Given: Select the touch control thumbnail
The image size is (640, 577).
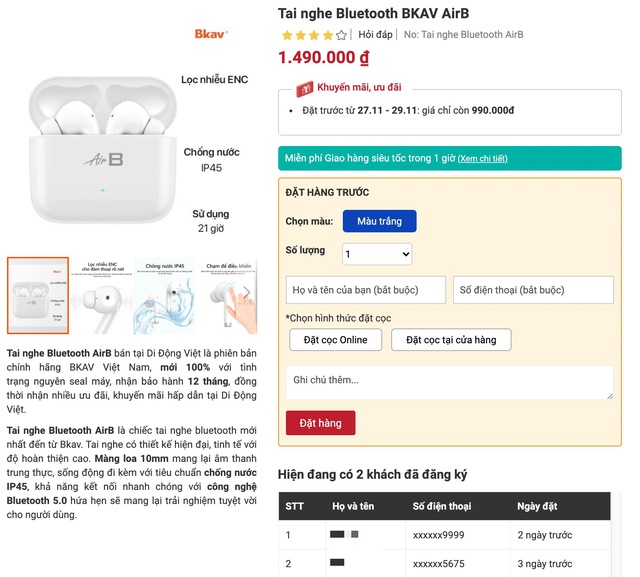Looking at the screenshot, I should 228,296.
